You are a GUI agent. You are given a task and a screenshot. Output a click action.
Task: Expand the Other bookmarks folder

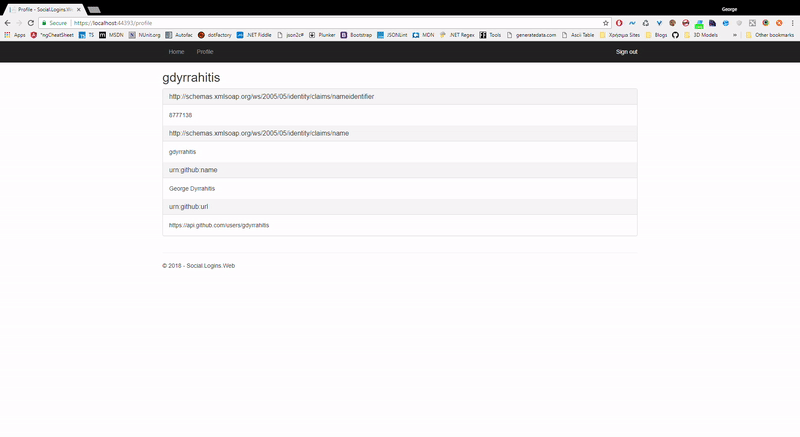(770, 35)
